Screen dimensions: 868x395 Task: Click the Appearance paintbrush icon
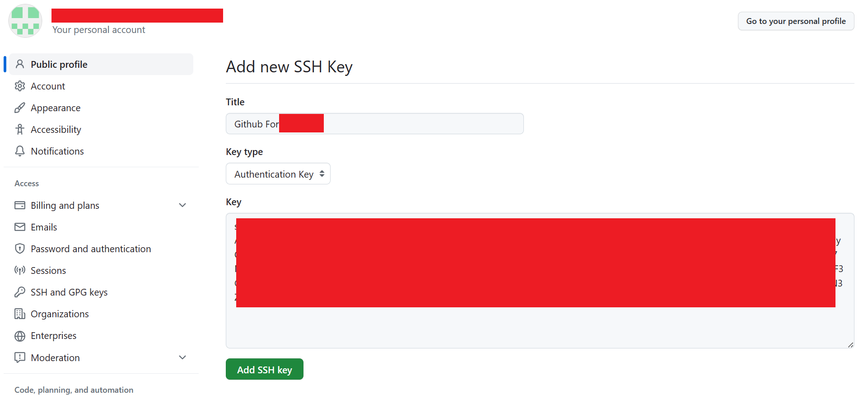[20, 108]
